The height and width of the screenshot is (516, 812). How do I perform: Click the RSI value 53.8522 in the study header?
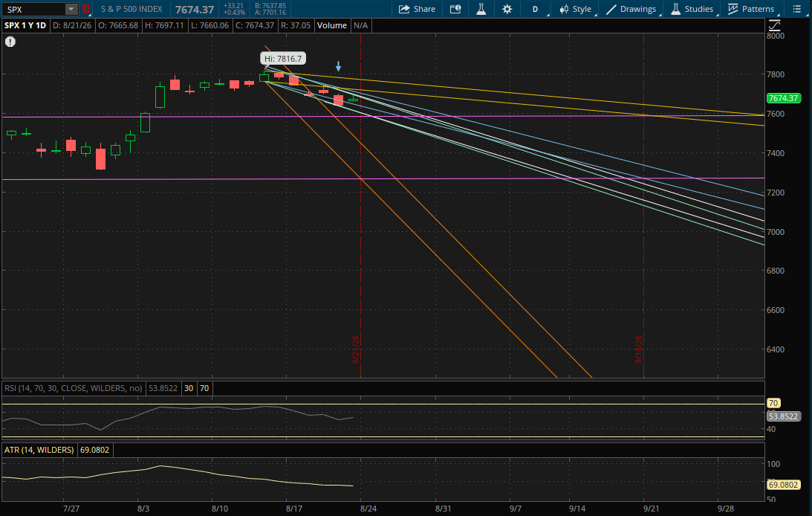point(163,388)
